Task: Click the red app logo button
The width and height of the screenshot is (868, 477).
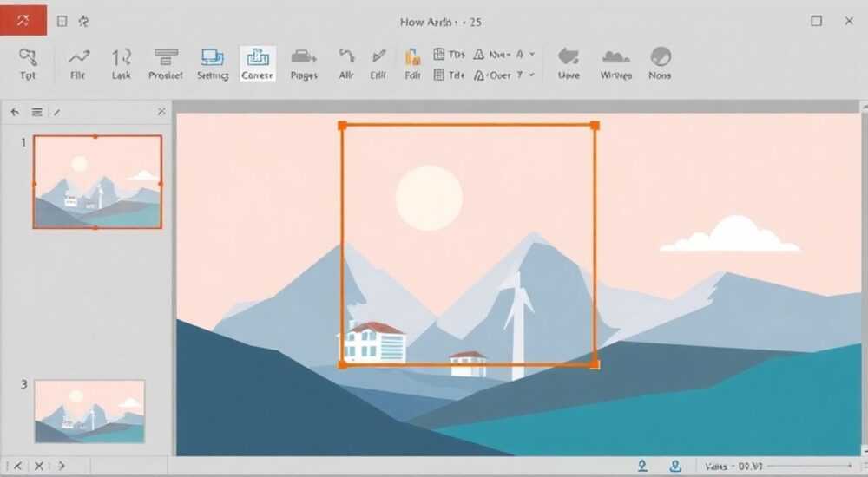Action: (x=23, y=21)
